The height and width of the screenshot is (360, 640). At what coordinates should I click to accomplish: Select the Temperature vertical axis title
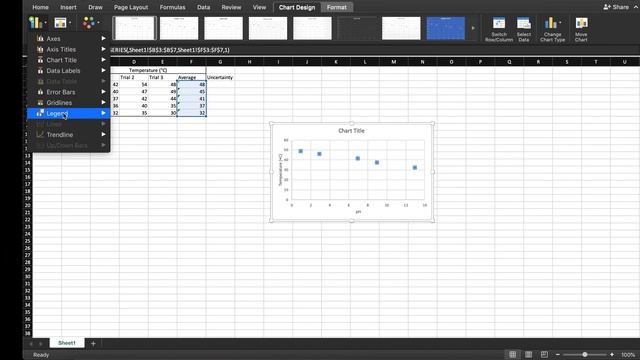280,170
